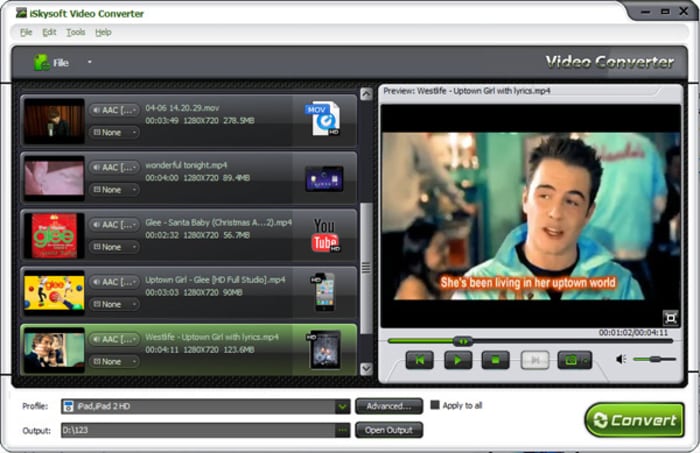Jump to previous track in preview

coord(419,360)
